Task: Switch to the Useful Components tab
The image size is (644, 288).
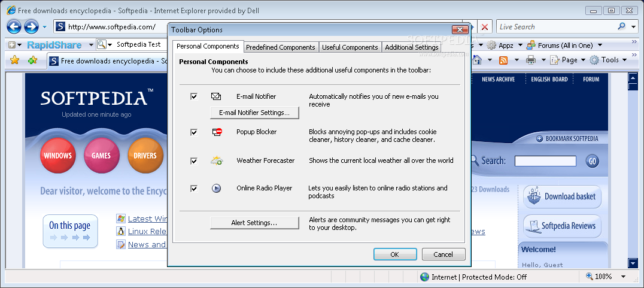Action: point(350,47)
